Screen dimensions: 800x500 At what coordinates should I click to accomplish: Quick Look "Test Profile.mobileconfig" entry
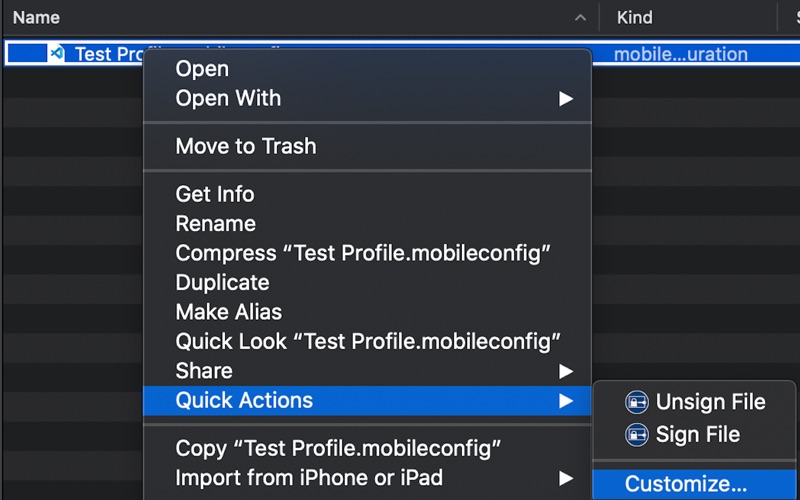(x=368, y=341)
